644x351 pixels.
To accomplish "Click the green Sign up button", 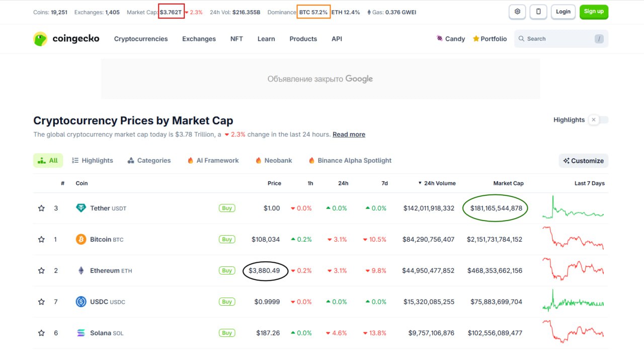I will (594, 12).
